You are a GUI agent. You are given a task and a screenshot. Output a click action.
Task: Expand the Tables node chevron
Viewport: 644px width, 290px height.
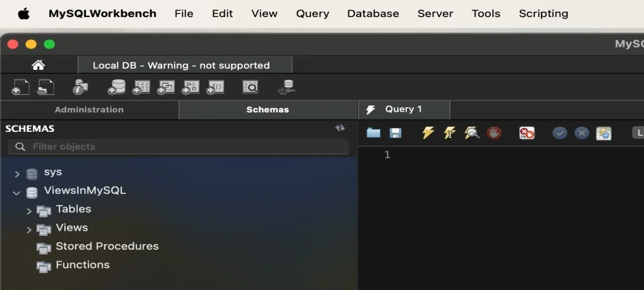click(x=29, y=211)
